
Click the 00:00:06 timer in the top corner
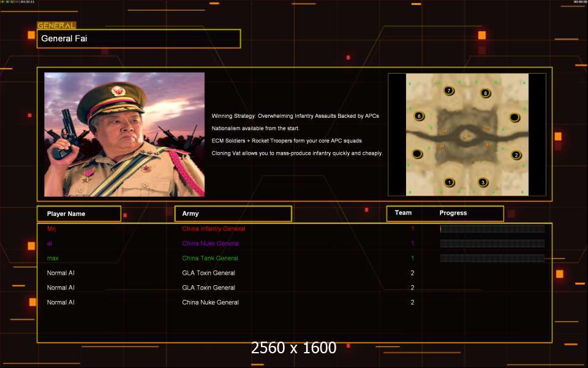[580, 2]
